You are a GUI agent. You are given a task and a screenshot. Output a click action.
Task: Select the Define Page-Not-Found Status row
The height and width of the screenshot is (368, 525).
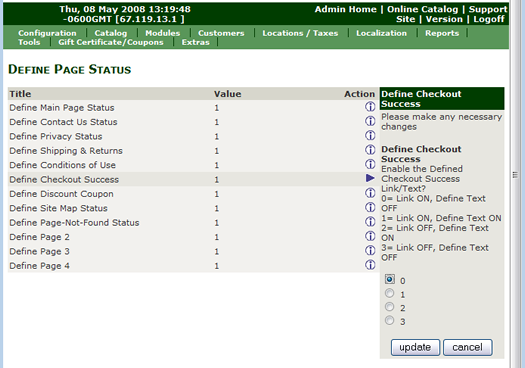click(193, 223)
